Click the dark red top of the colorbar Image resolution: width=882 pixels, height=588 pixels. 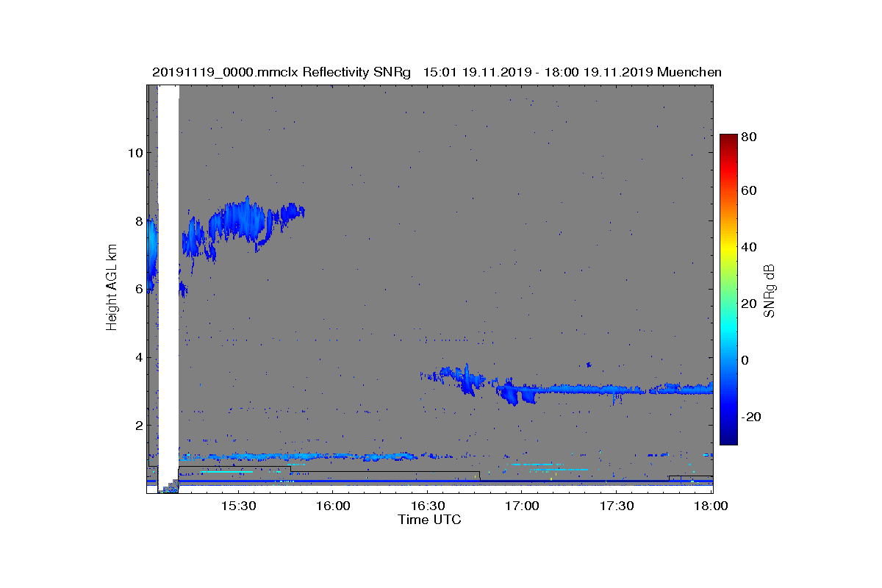pos(728,138)
